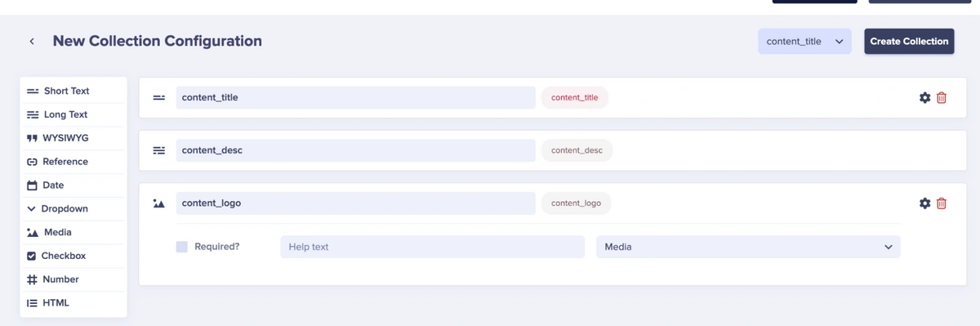Open the content_title dropdown in header
Image resolution: width=980 pixels, height=326 pixels.
(x=804, y=41)
